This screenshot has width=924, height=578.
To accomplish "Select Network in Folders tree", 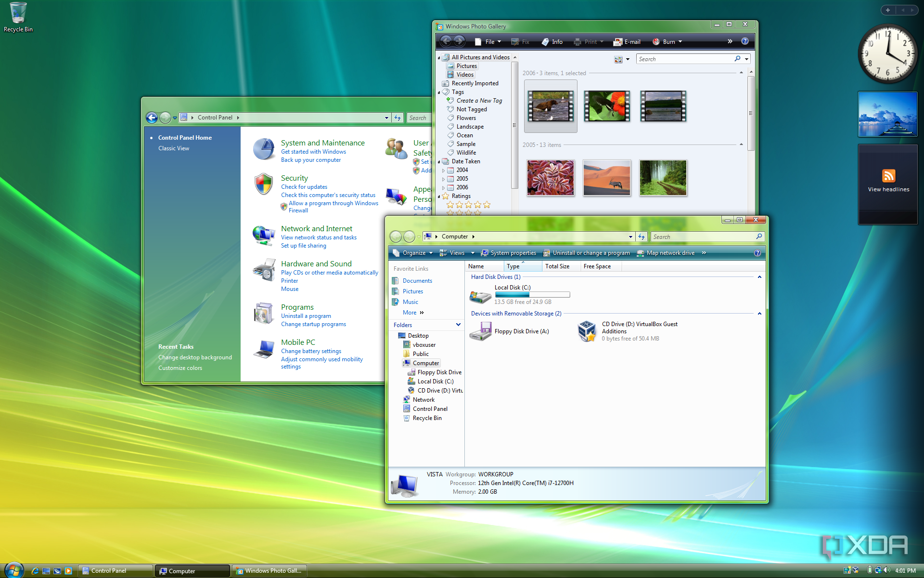I will 423,400.
